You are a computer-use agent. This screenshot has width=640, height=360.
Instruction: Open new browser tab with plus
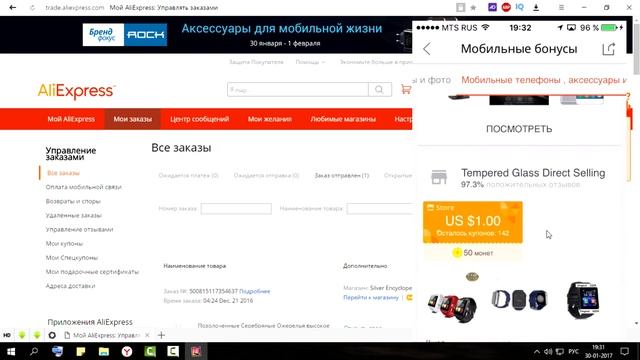(161, 335)
